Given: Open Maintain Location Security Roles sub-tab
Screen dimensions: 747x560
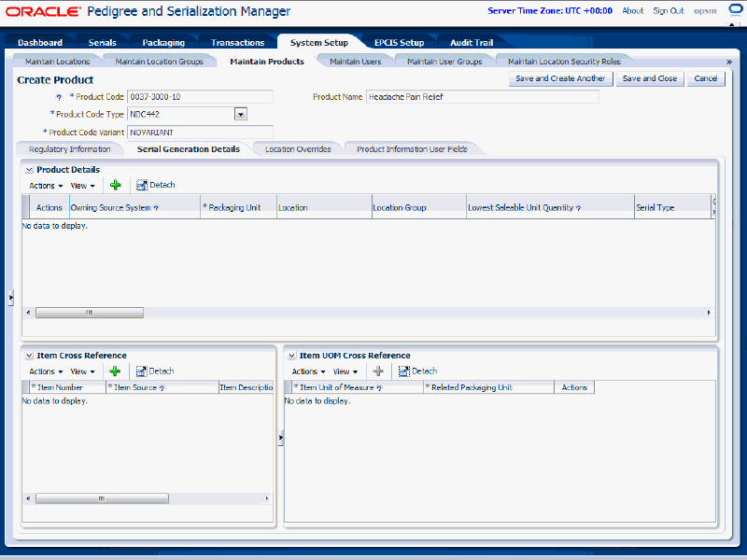Looking at the screenshot, I should pos(564,62).
